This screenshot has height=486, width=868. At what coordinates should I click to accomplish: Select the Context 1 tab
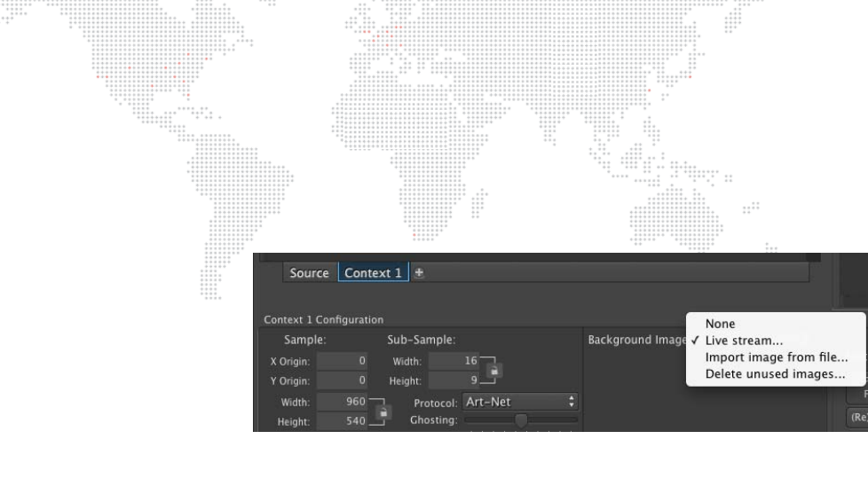373,273
